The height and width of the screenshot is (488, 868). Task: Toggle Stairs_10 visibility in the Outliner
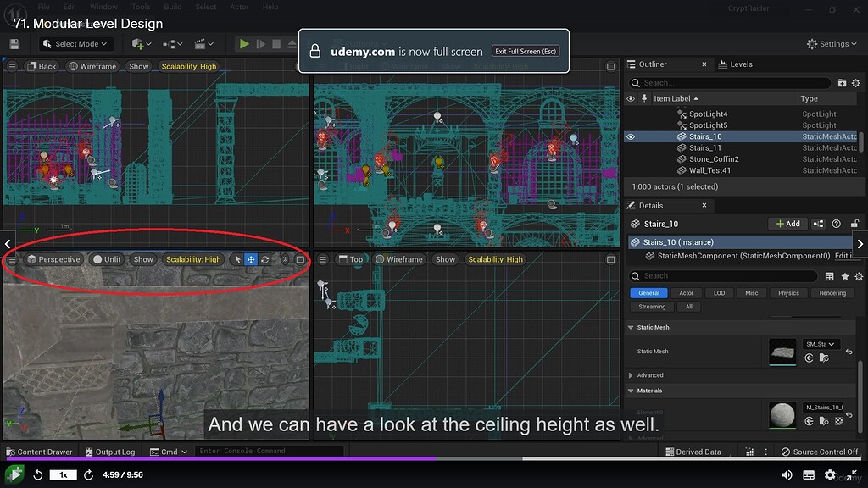(629, 136)
